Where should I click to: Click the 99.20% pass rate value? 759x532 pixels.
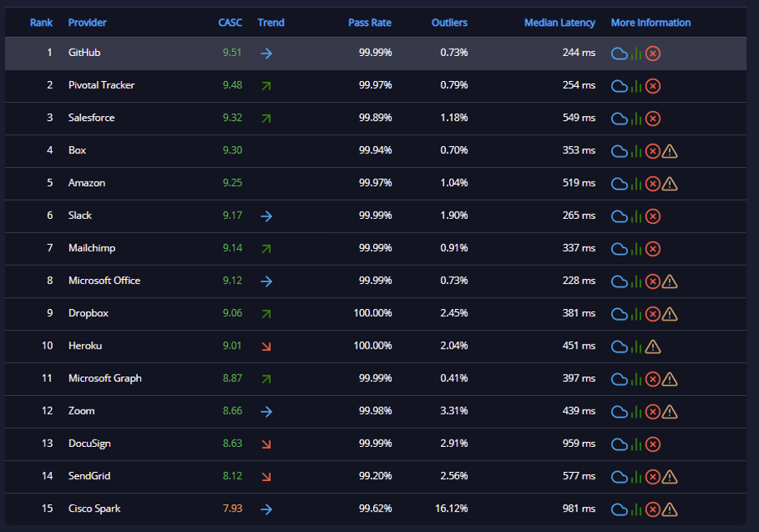point(375,476)
